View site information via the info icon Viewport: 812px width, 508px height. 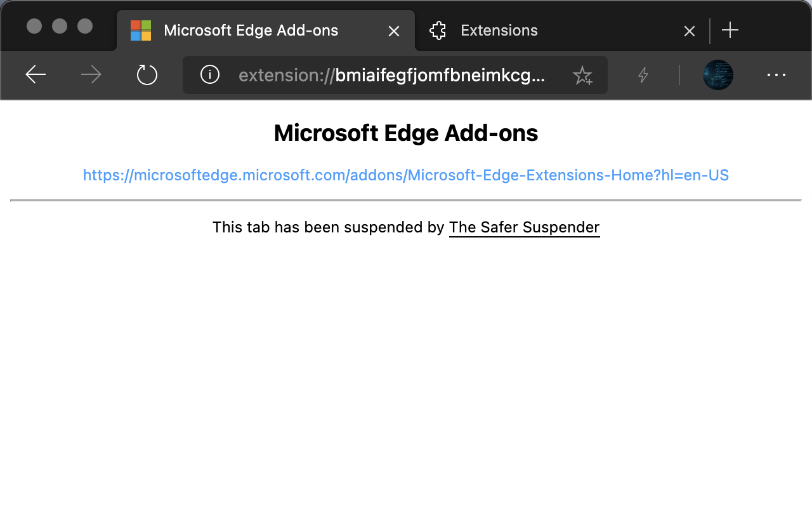tap(210, 75)
